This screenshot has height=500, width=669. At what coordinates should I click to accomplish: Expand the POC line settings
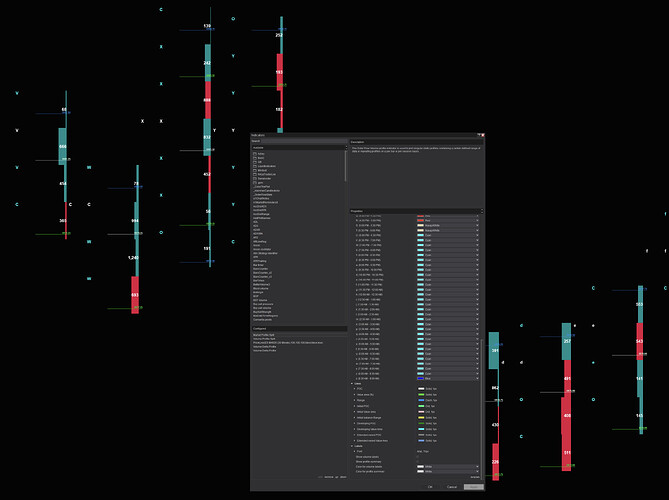point(356,389)
